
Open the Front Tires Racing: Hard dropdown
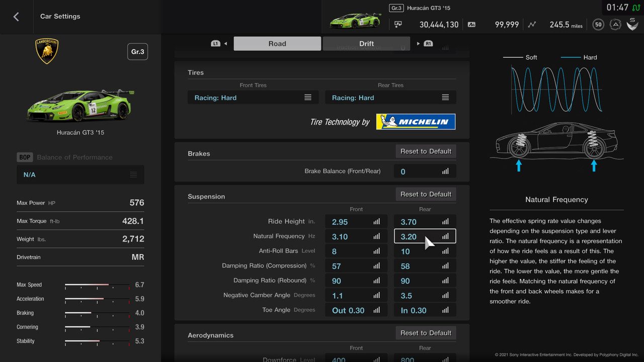[x=253, y=98]
